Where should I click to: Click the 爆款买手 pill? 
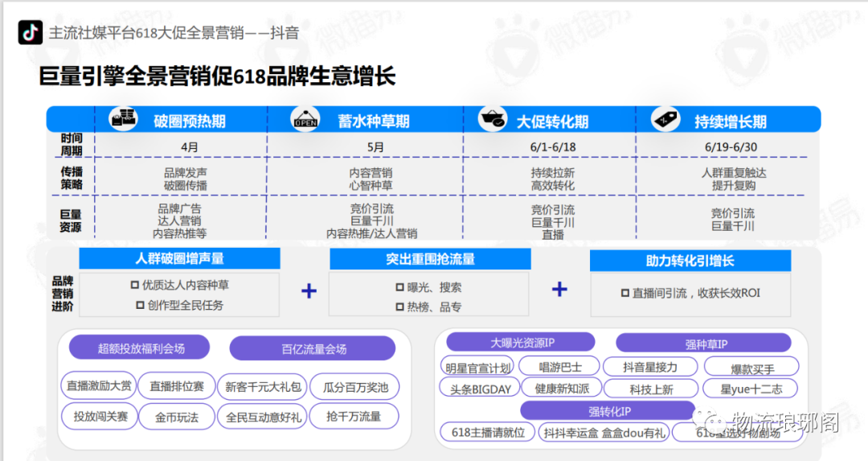(751, 368)
